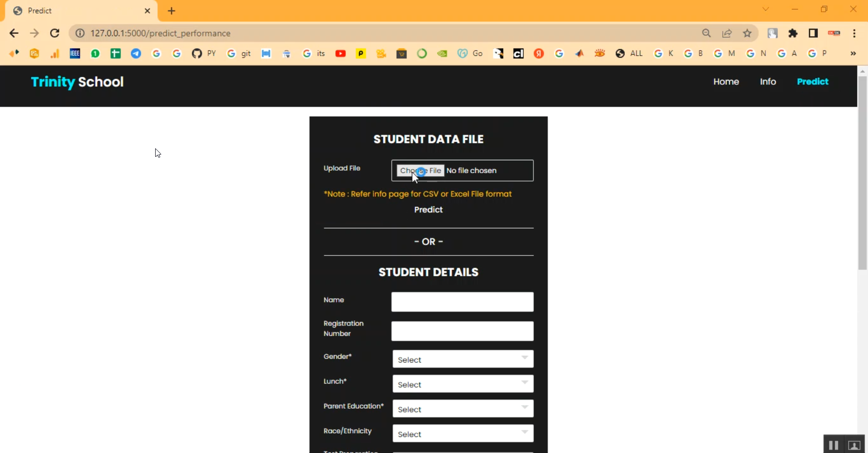Go to the Home nav item
This screenshot has height=453, width=868.
tap(726, 82)
